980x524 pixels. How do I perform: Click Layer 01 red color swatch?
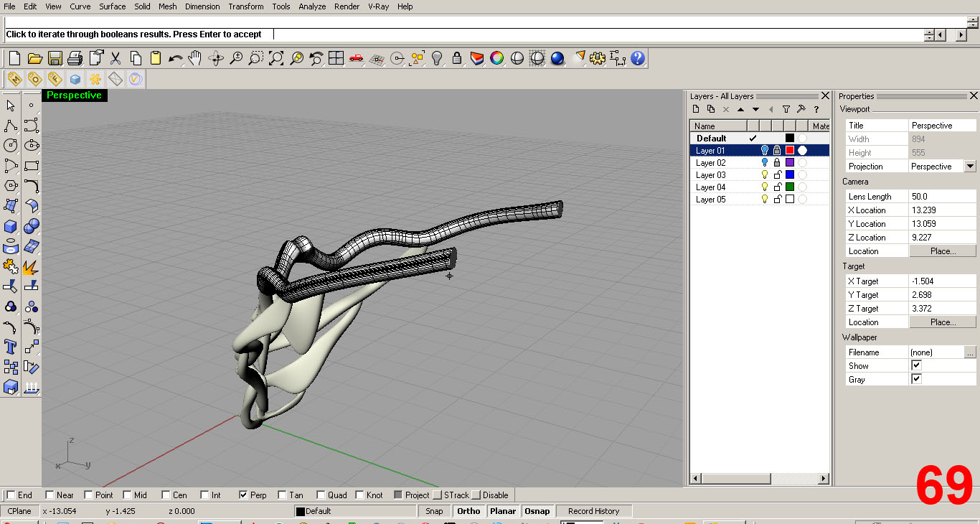click(790, 150)
